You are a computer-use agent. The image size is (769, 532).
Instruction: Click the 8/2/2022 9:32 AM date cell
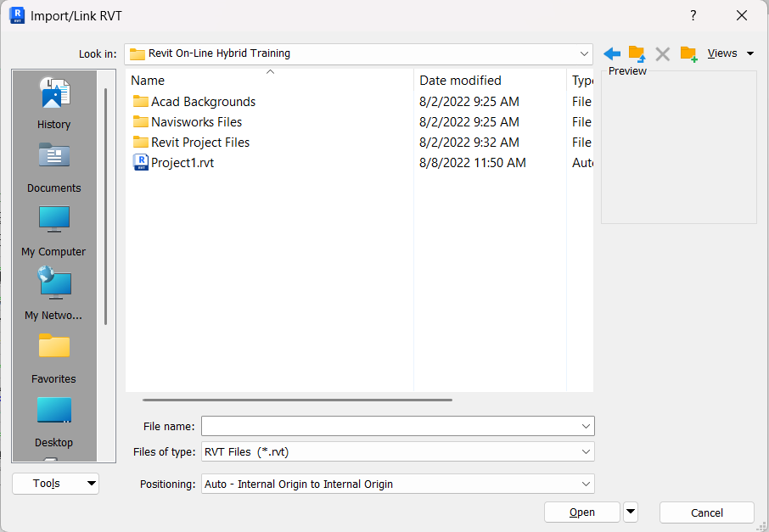tap(469, 143)
